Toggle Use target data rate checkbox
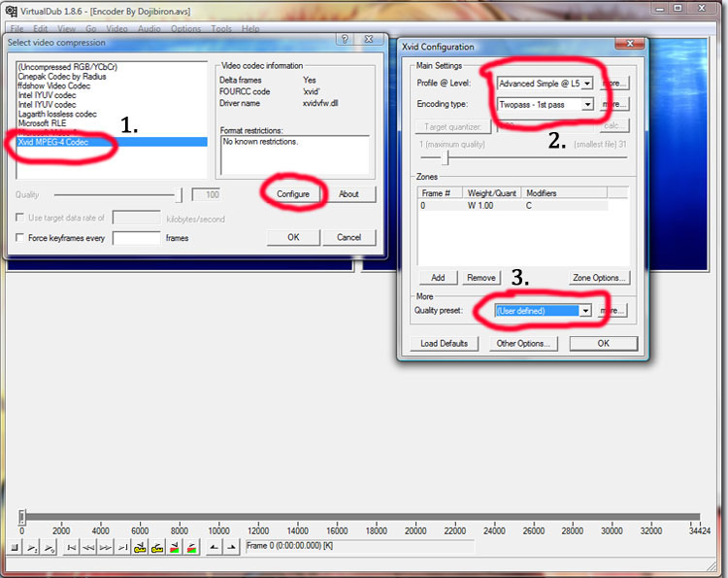728x578 pixels. tap(19, 217)
